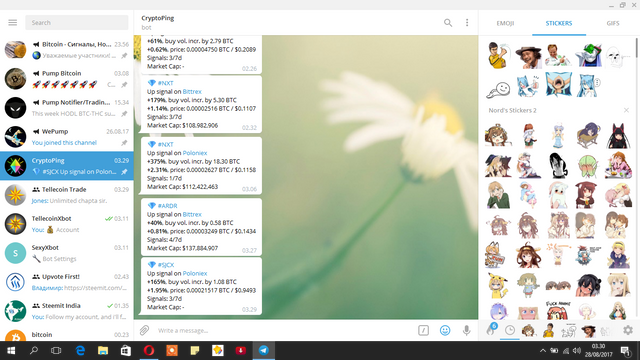Open the SexyXbot chat

[x=67, y=253]
